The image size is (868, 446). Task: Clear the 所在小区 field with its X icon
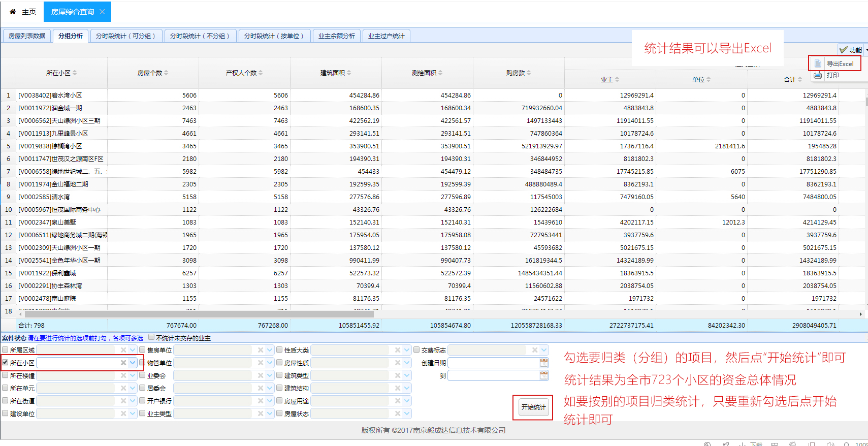tap(123, 363)
